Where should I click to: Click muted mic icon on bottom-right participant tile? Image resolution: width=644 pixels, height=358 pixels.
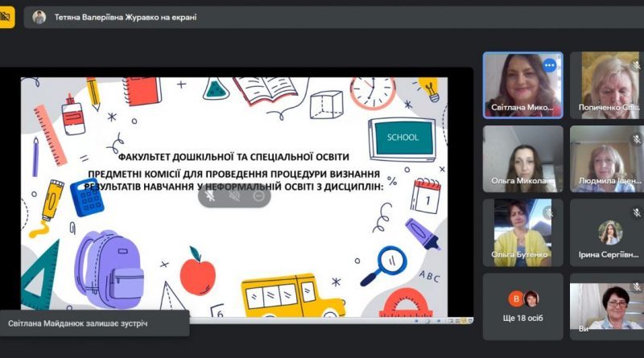(x=636, y=286)
